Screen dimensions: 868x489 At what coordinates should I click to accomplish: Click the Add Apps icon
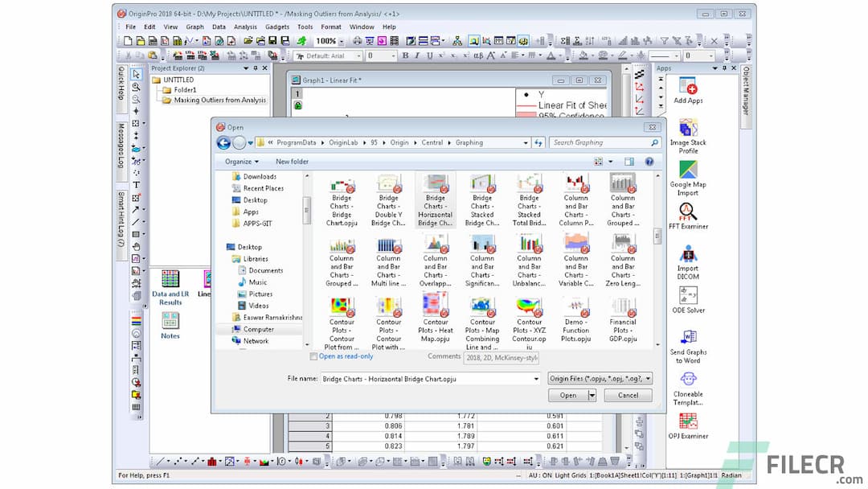[688, 84]
